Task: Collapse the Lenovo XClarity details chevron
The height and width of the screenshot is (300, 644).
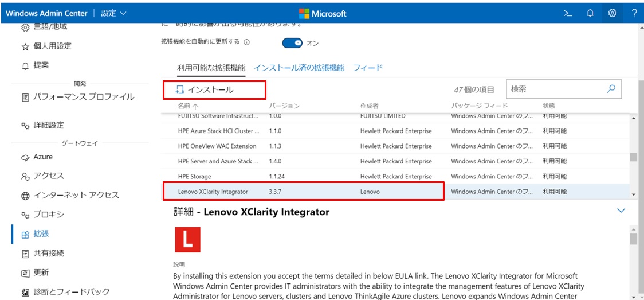Action: 621,211
